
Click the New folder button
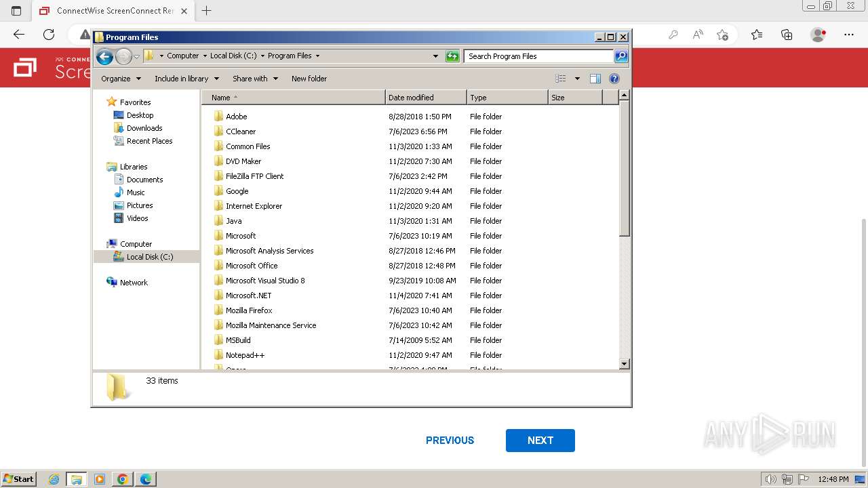[x=309, y=79]
